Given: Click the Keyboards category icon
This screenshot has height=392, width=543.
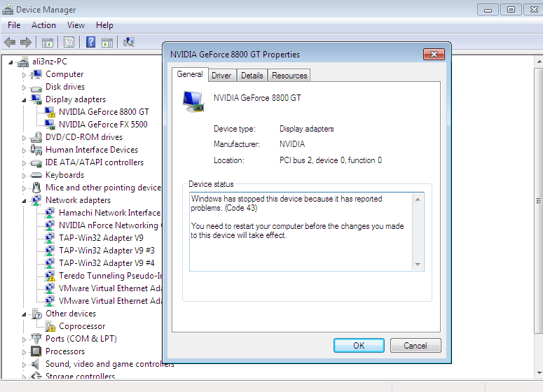Looking at the screenshot, I should point(36,175).
